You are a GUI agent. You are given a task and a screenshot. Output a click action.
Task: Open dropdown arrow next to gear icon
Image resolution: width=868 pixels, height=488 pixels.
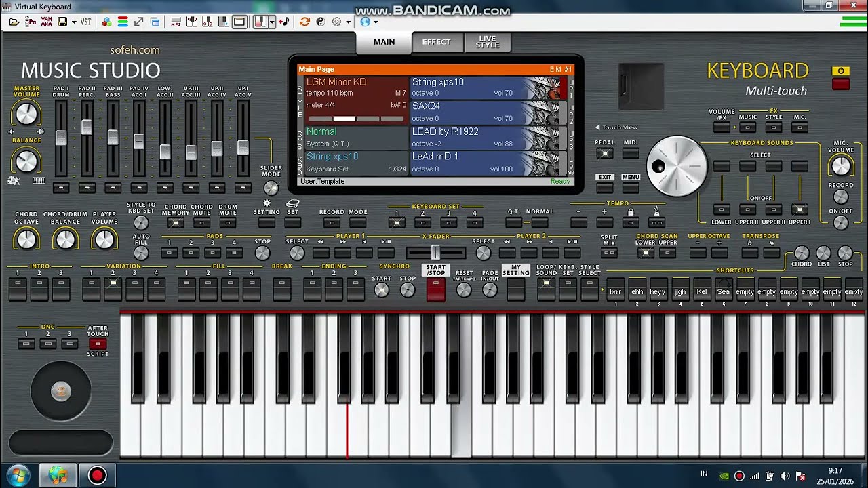(348, 22)
